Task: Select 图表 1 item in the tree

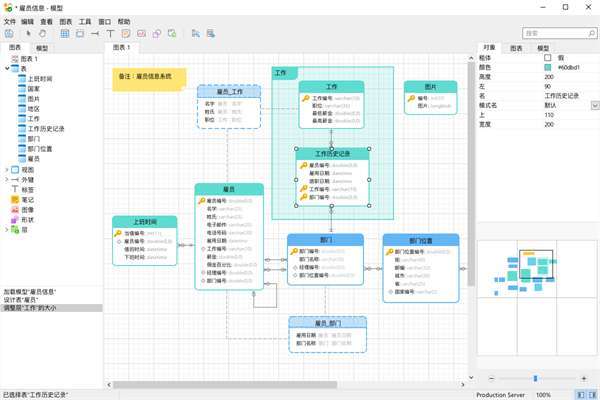Action: (x=29, y=59)
